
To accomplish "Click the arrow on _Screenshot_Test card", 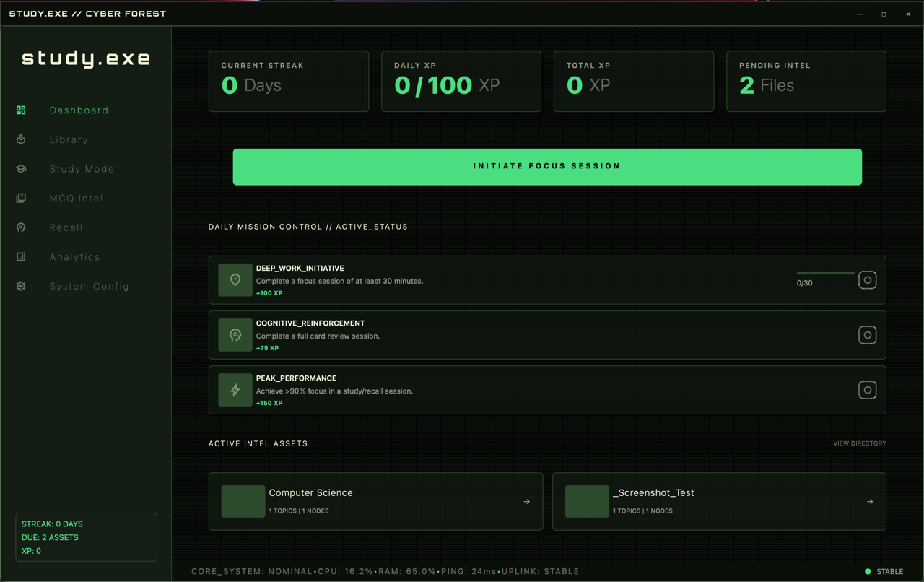I will (870, 502).
